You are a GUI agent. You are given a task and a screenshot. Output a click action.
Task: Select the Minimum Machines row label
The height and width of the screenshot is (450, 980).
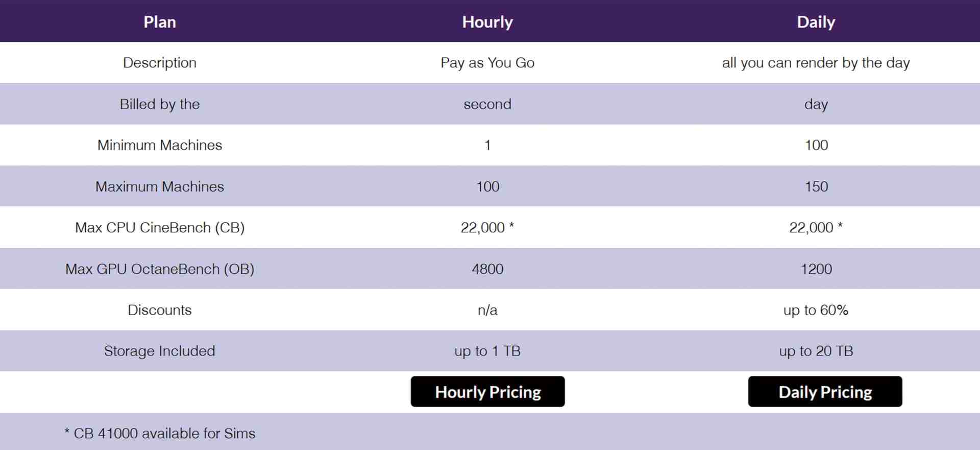click(160, 145)
